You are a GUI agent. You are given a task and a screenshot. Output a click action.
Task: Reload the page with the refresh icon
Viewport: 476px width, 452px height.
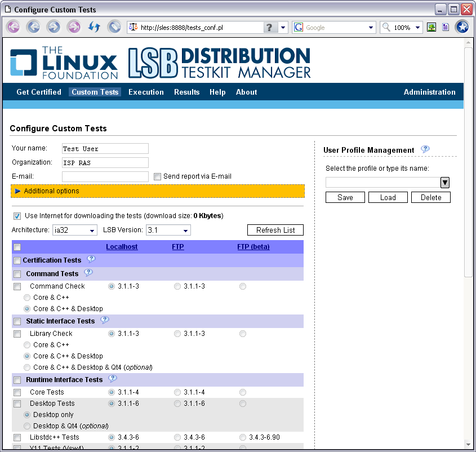pos(95,28)
